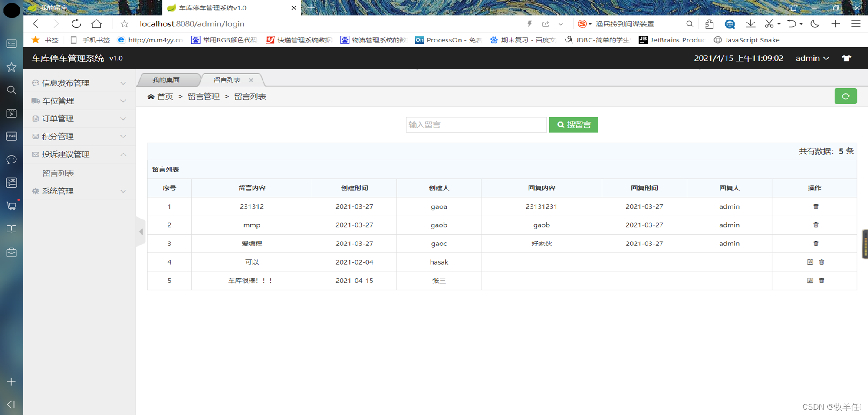Open new browser tab plus button
Screen dimensions: 868x415
click(x=311, y=8)
